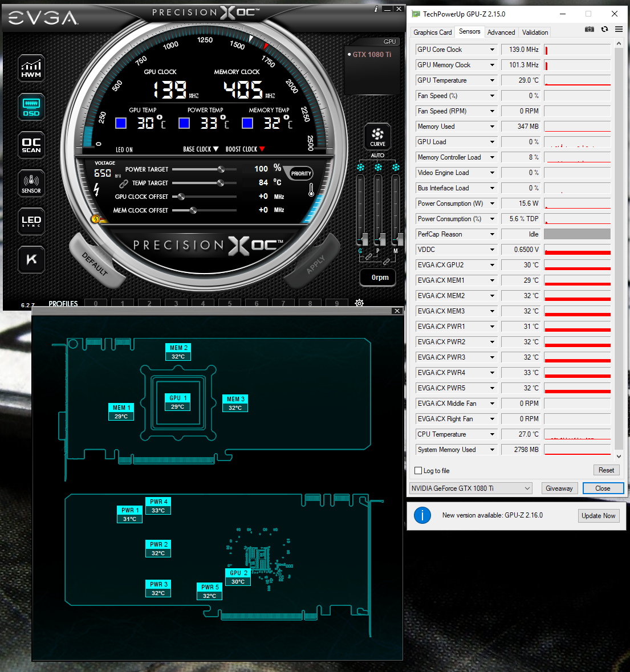
Task: Open Fan Speed (%) sensor dropdown
Action: click(x=492, y=96)
